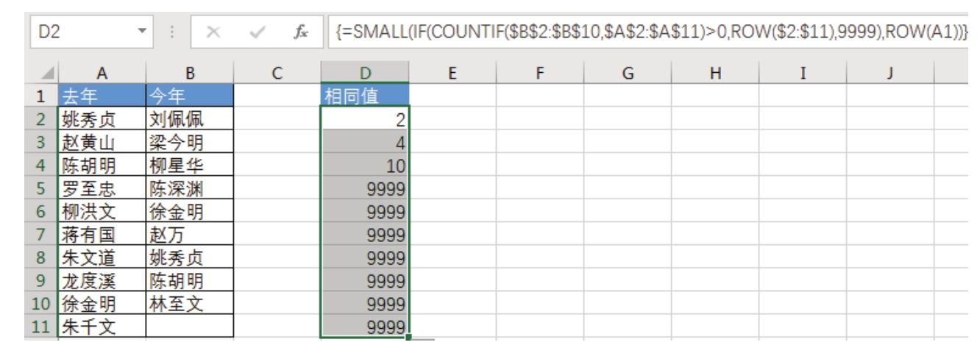980x359 pixels.
Task: Click header cell 今年
Action: click(189, 95)
